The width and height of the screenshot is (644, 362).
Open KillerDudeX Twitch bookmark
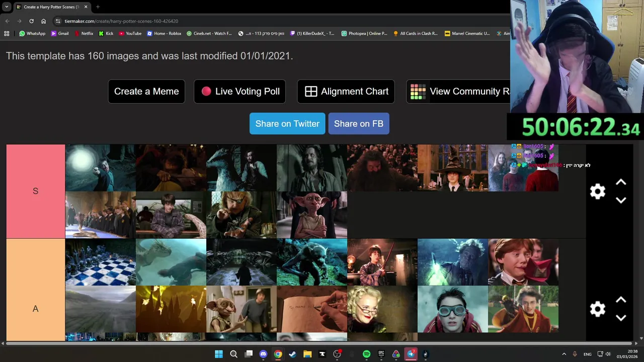(312, 34)
